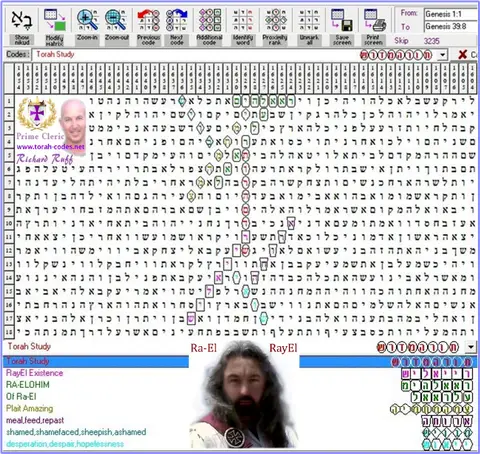Select the highlighted Torah Study list row
The image size is (480, 454).
239,361
